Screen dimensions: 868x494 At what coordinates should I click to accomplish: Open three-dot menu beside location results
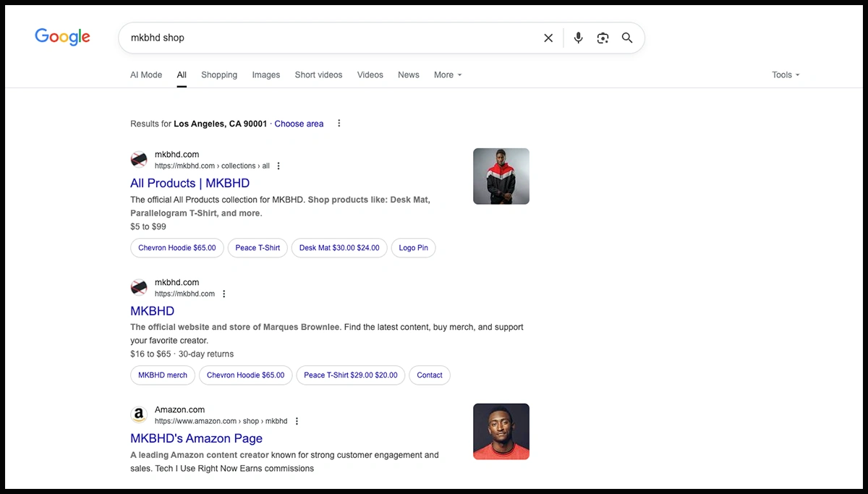click(339, 124)
